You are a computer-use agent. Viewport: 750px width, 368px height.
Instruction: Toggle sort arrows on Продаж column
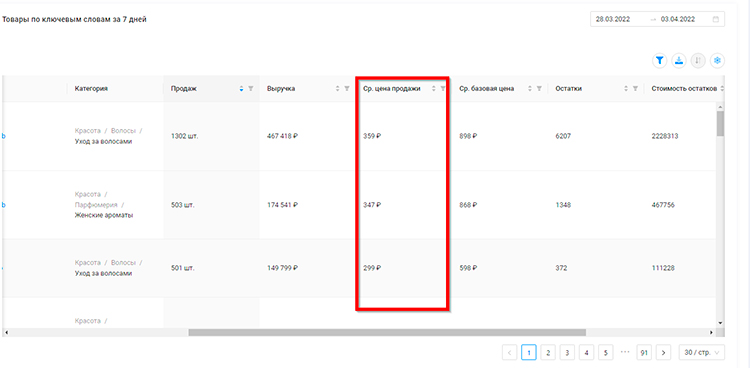242,89
